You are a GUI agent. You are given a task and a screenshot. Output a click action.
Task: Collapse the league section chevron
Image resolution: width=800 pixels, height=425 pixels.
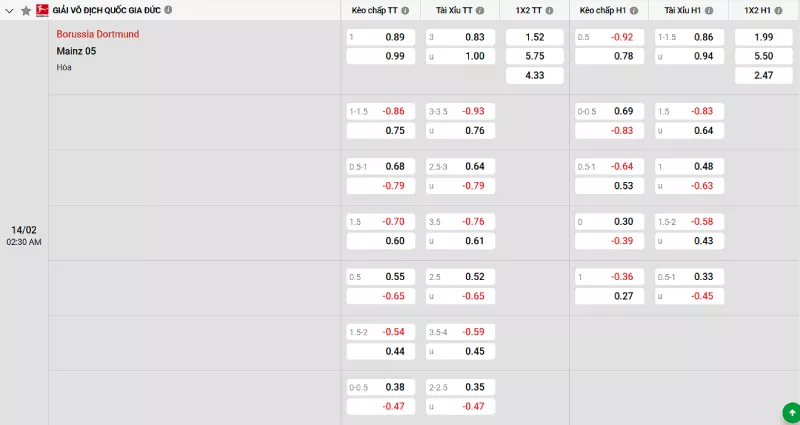pyautogui.click(x=10, y=10)
